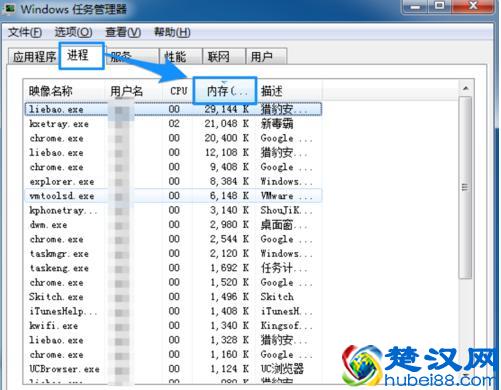Select the Skitch.exe process
Image resolution: width=501 pixels, height=390 pixels.
pyautogui.click(x=173, y=297)
